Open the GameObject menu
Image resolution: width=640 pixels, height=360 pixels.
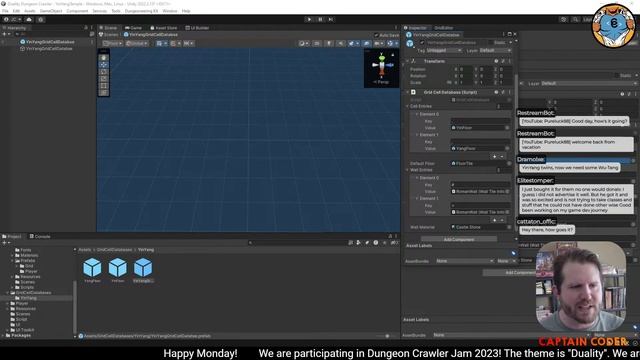point(51,11)
